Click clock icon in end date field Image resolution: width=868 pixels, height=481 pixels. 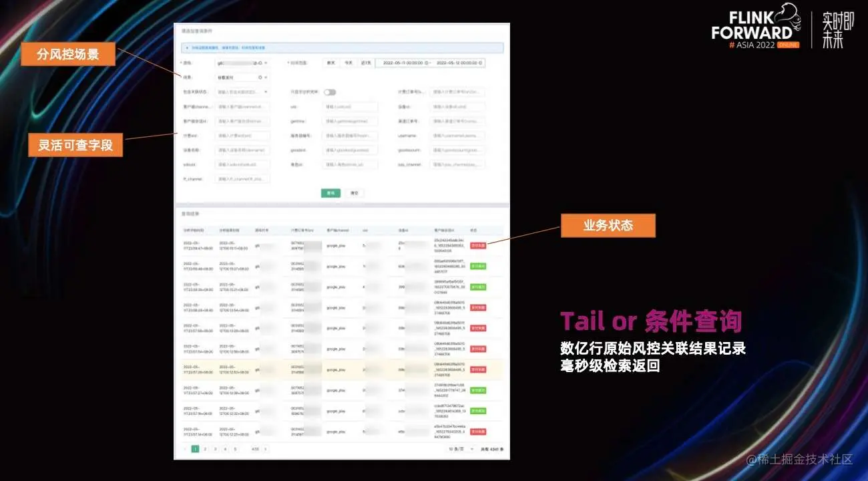click(x=481, y=63)
